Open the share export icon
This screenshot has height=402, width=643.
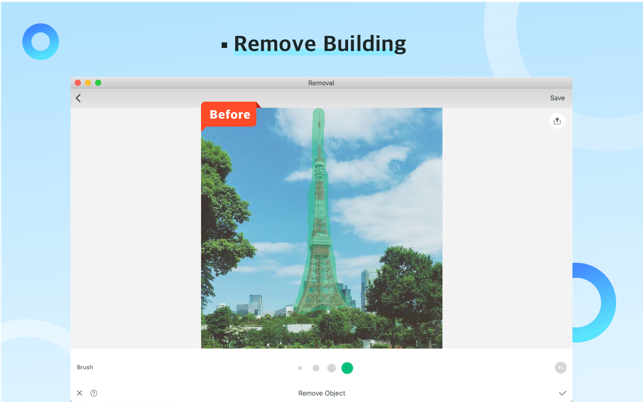pyautogui.click(x=557, y=121)
